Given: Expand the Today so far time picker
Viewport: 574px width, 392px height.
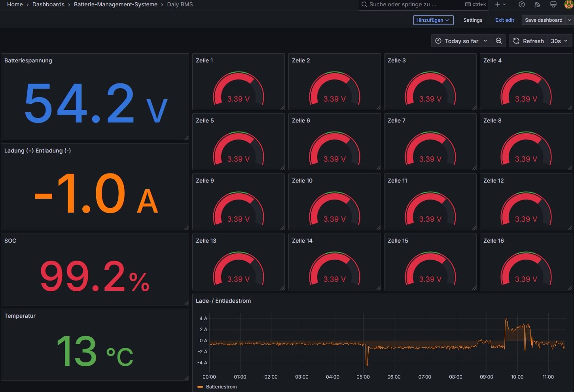Looking at the screenshot, I should (461, 41).
